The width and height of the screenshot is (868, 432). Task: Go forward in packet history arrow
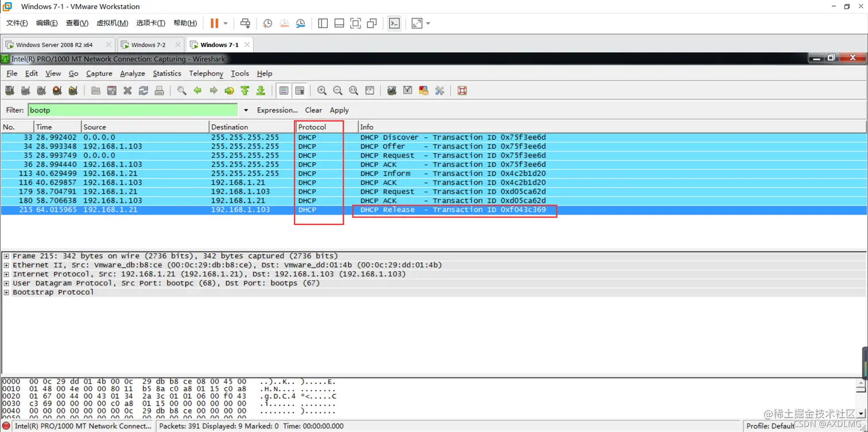(x=214, y=91)
